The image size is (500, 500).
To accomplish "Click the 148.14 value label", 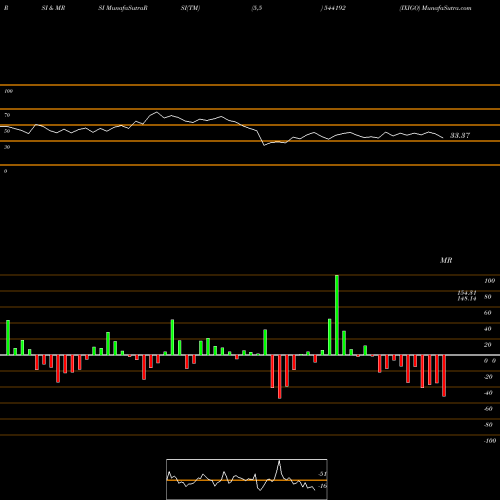I will tap(467, 299).
